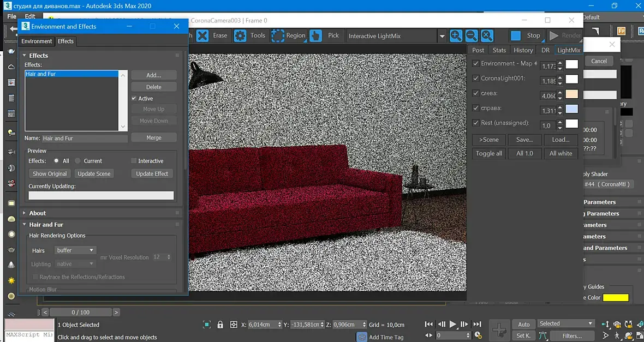Open the Tools gear icon

click(240, 35)
